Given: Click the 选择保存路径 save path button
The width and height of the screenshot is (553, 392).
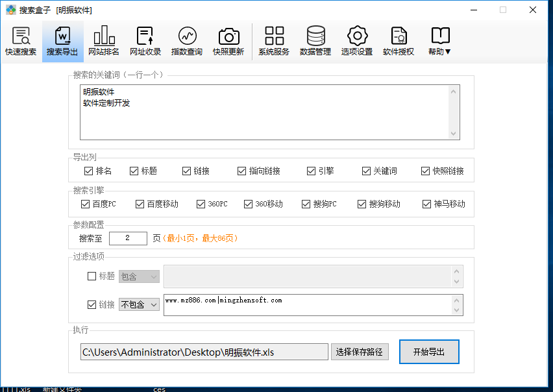Looking at the screenshot, I should coord(360,351).
